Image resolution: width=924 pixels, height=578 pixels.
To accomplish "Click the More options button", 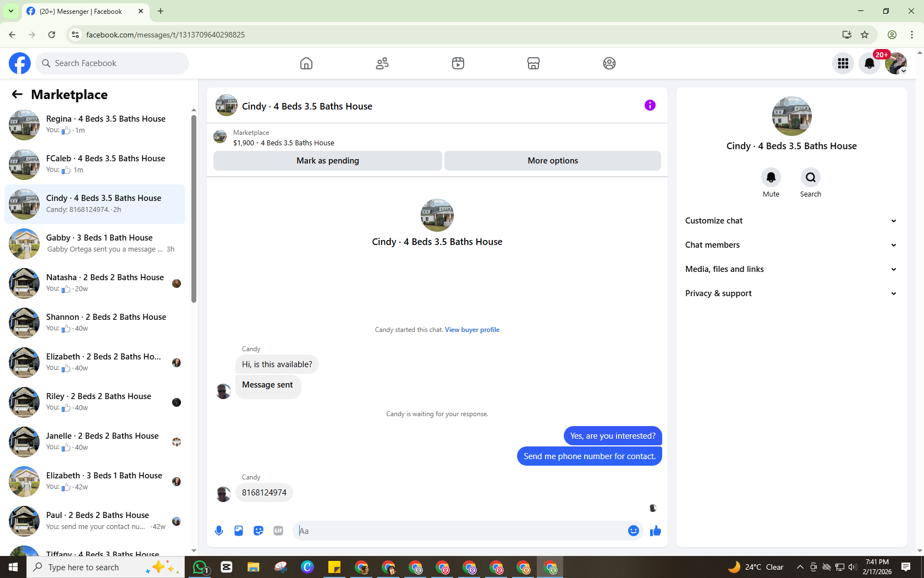I will point(553,161).
